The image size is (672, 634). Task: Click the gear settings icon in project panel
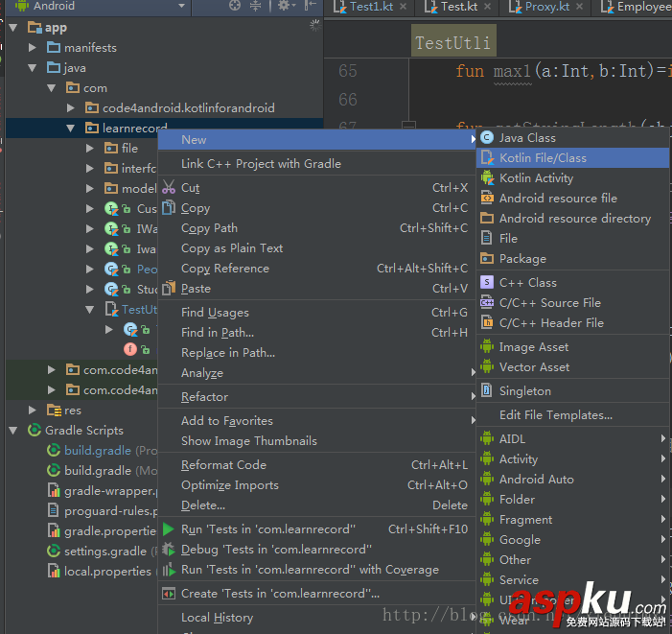[x=285, y=6]
